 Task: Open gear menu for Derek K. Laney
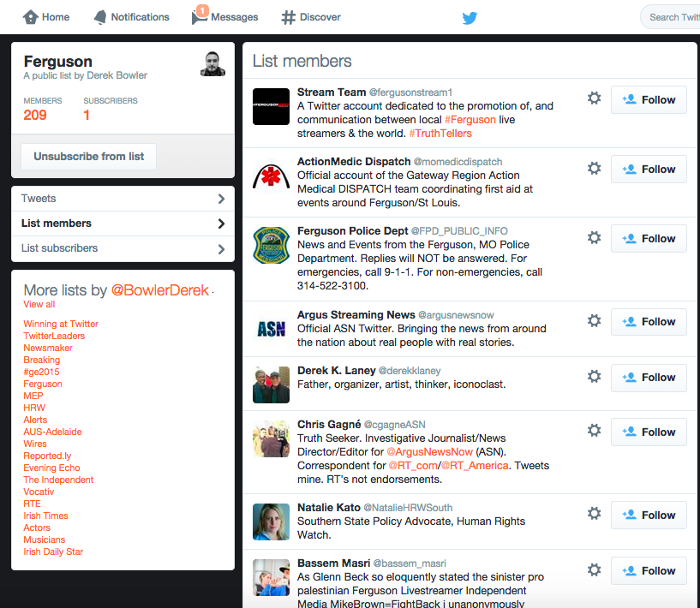(x=594, y=377)
